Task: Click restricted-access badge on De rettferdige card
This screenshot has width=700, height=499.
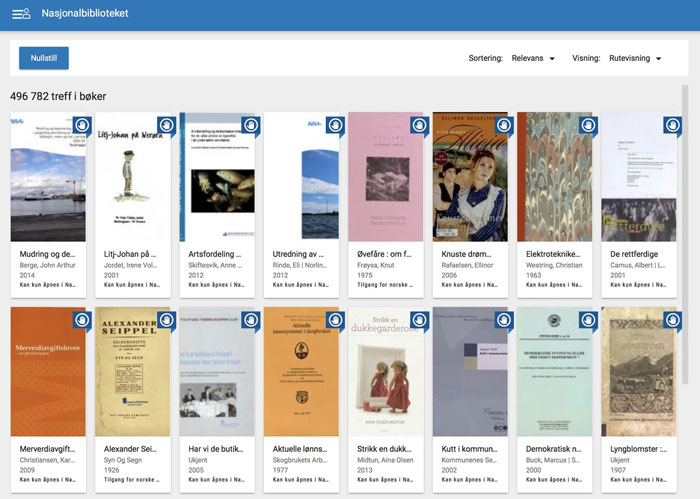Action: point(673,126)
